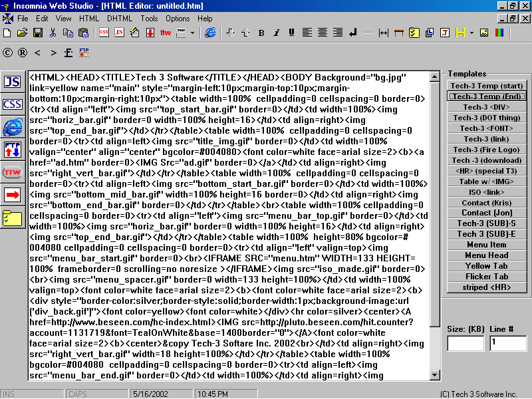This screenshot has height=399, width=532.
Task: Select the Tech-3 Temp (start) template
Action: point(487,86)
